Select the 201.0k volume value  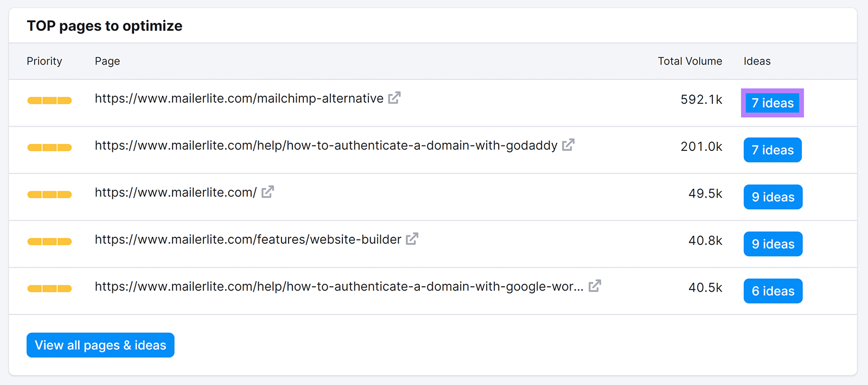pyautogui.click(x=701, y=147)
